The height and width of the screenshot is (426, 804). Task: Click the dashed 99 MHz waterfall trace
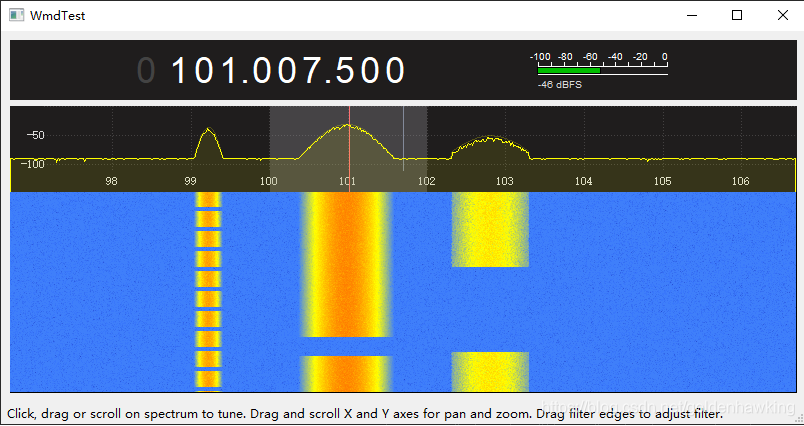(x=208, y=292)
